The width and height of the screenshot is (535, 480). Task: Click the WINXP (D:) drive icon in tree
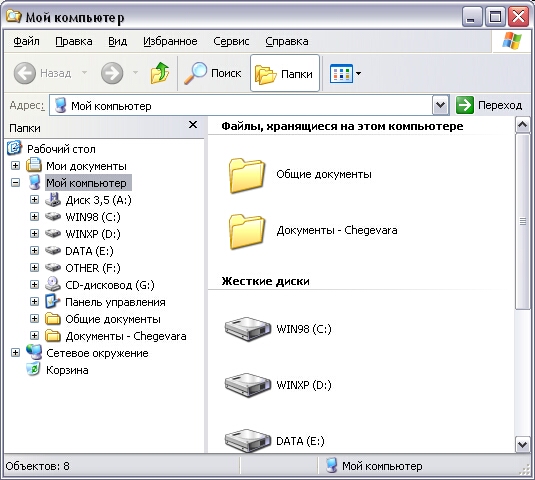tap(53, 234)
